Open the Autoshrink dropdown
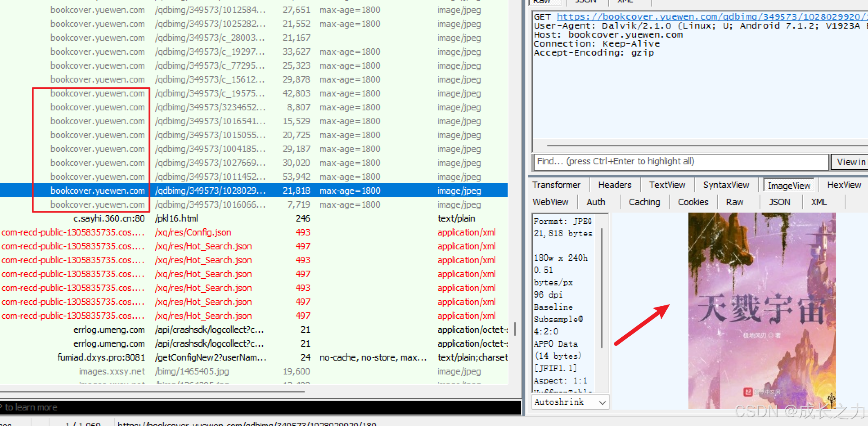868x426 pixels. pos(570,402)
